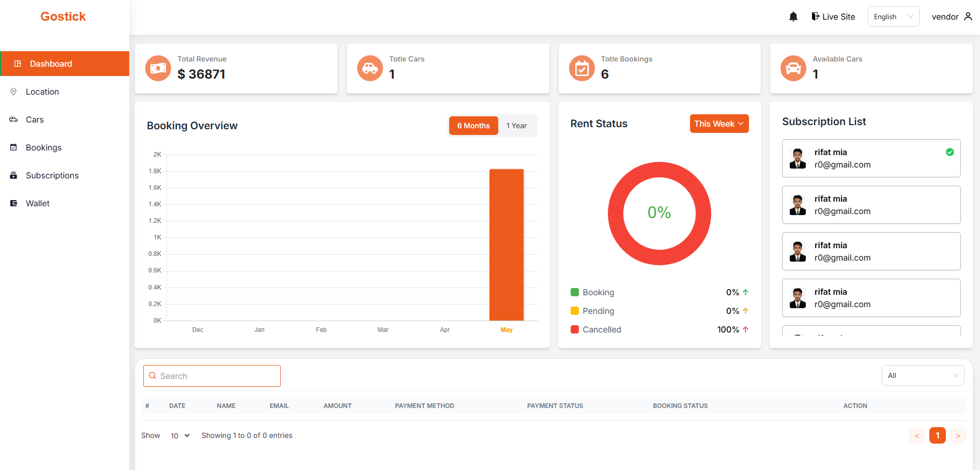Click the Location pin icon in the sidebar
Image resolution: width=980 pixels, height=470 pixels.
[14, 92]
